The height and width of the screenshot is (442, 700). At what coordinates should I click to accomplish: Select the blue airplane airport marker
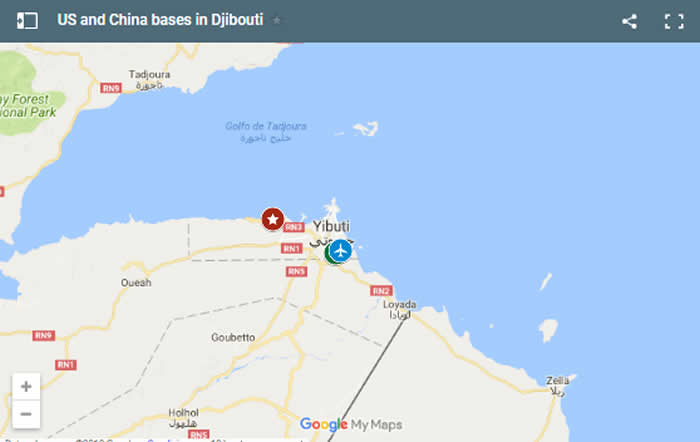pyautogui.click(x=341, y=250)
